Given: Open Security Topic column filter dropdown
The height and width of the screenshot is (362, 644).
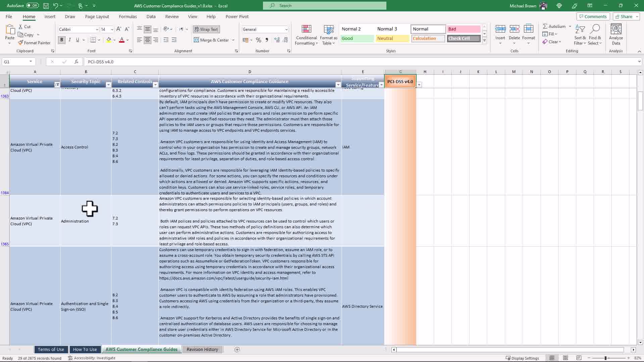Looking at the screenshot, I should point(108,85).
